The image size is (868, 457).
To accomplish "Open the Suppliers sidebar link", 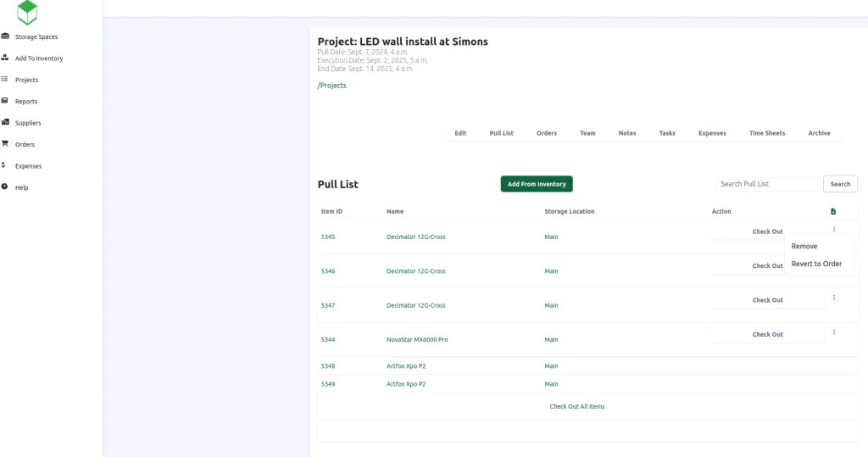I will point(28,123).
